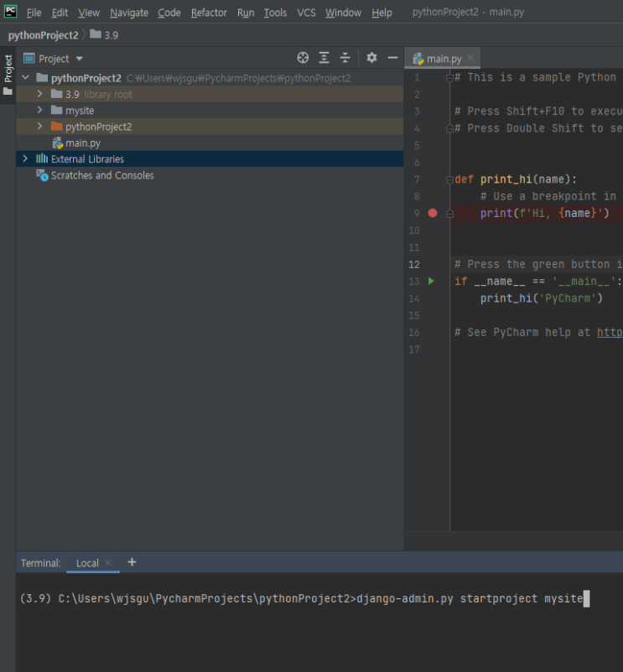Click the Select Opened File target icon
Image resolution: width=623 pixels, height=672 pixels.
tap(303, 58)
